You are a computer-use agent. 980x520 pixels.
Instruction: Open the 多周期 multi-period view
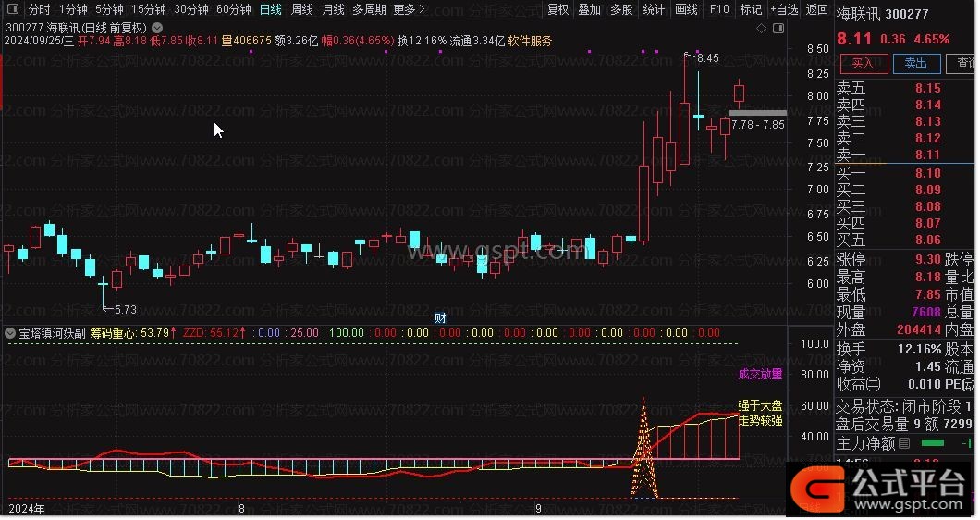tap(369, 9)
